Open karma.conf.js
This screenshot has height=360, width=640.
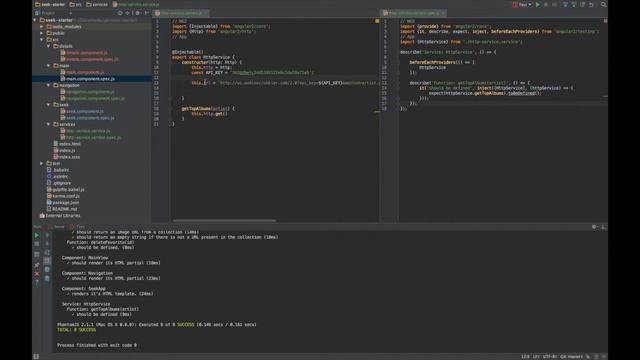(66, 196)
